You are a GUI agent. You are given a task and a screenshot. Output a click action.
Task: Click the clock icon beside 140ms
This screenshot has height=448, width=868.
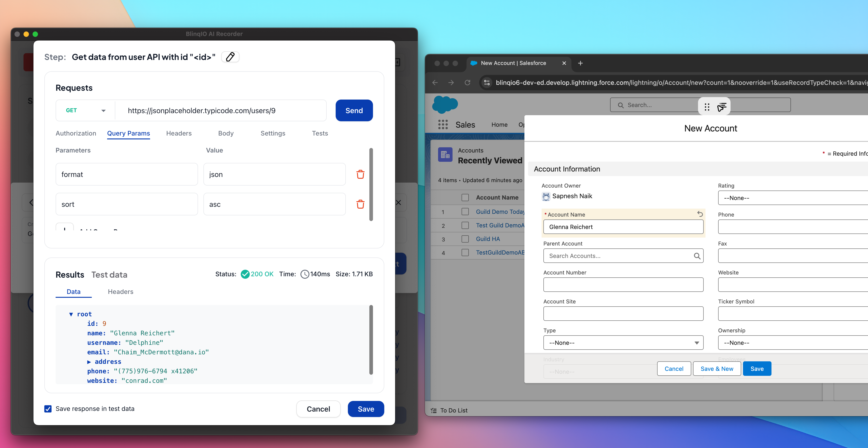pyautogui.click(x=304, y=274)
